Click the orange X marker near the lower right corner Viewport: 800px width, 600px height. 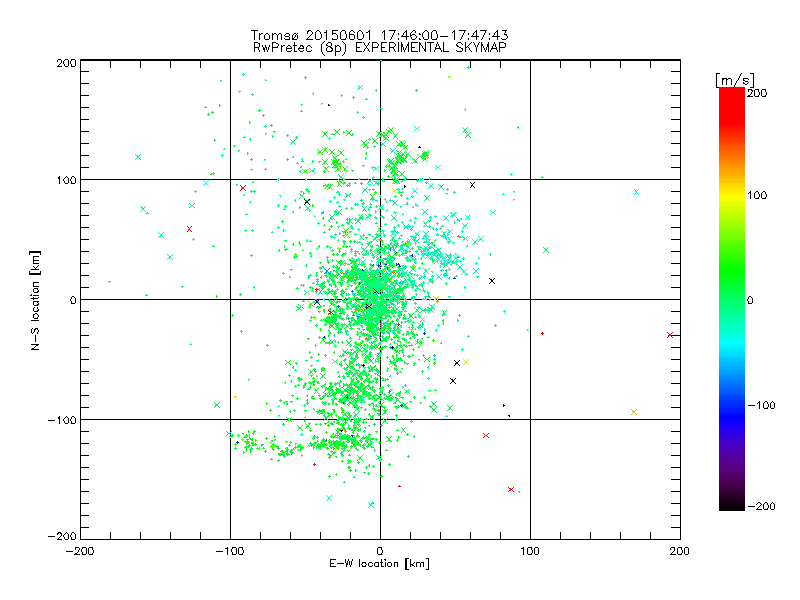(634, 412)
